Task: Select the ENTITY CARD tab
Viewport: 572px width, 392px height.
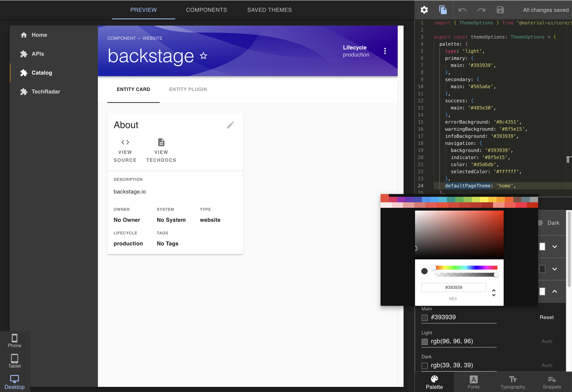Action: [133, 89]
